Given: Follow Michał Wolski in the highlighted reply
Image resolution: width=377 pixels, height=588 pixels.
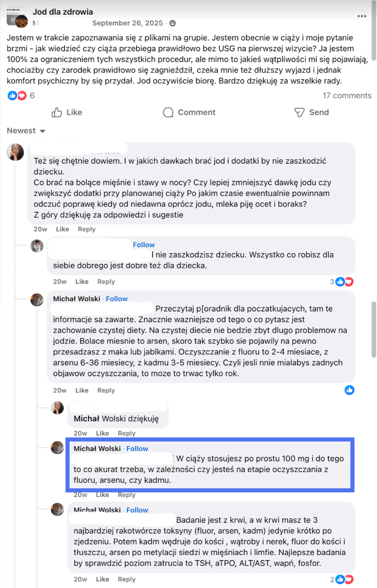Looking at the screenshot, I should pyautogui.click(x=137, y=449).
